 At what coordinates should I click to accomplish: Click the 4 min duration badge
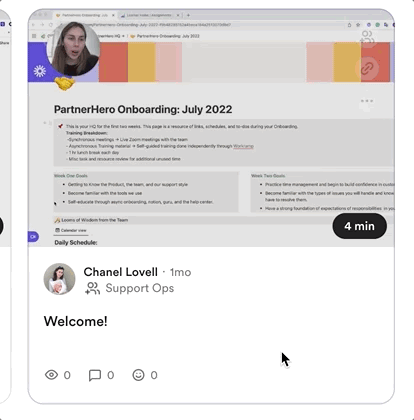point(360,226)
